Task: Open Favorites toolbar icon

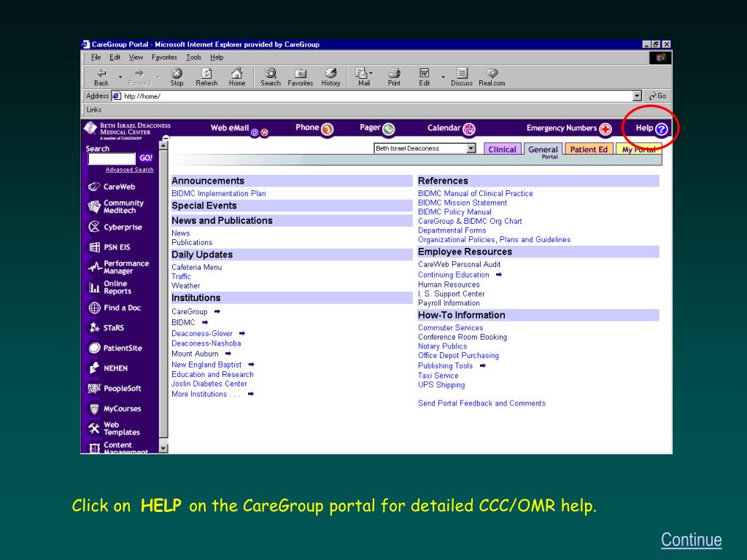Action: click(300, 77)
